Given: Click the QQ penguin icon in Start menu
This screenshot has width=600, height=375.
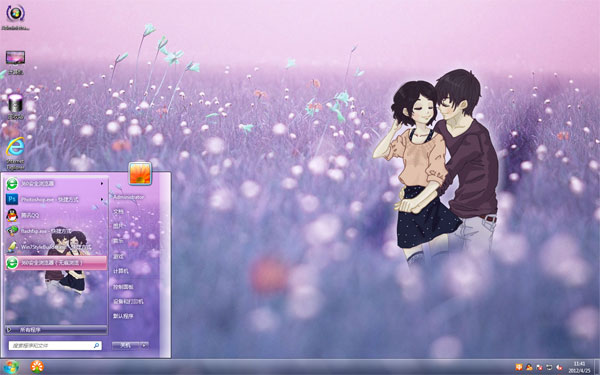Looking at the screenshot, I should [12, 215].
